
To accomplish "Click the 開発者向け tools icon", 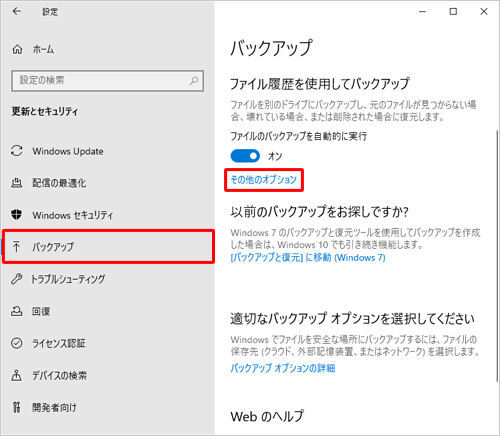I will pyautogui.click(x=16, y=407).
